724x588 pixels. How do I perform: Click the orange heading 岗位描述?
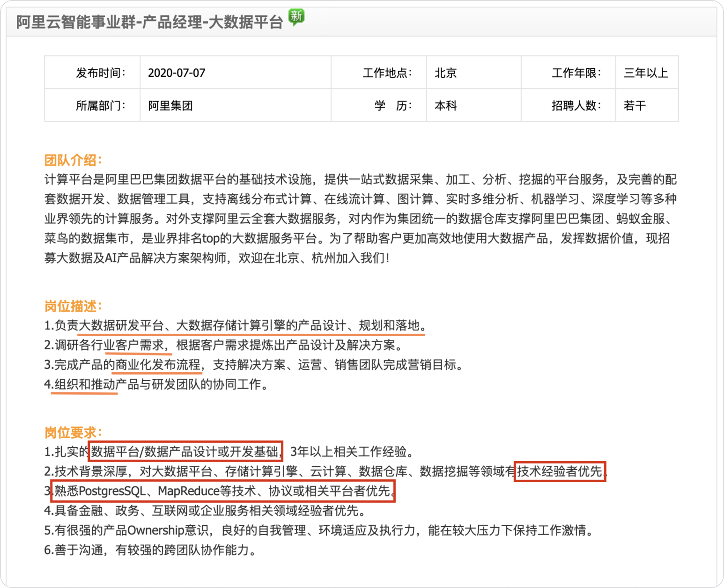click(73, 306)
